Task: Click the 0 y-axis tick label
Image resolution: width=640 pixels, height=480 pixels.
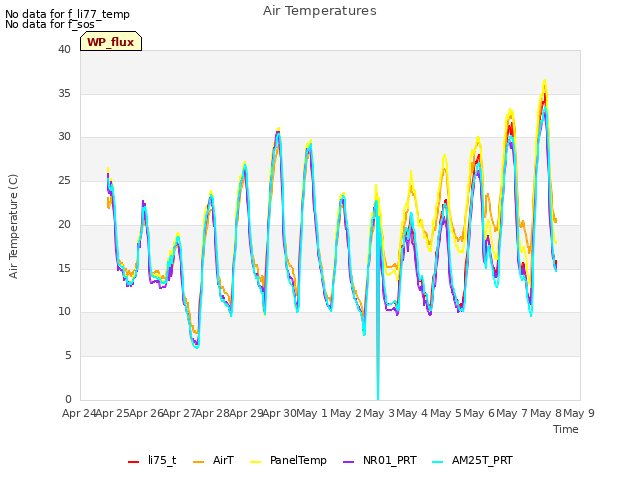Action: pyautogui.click(x=68, y=399)
